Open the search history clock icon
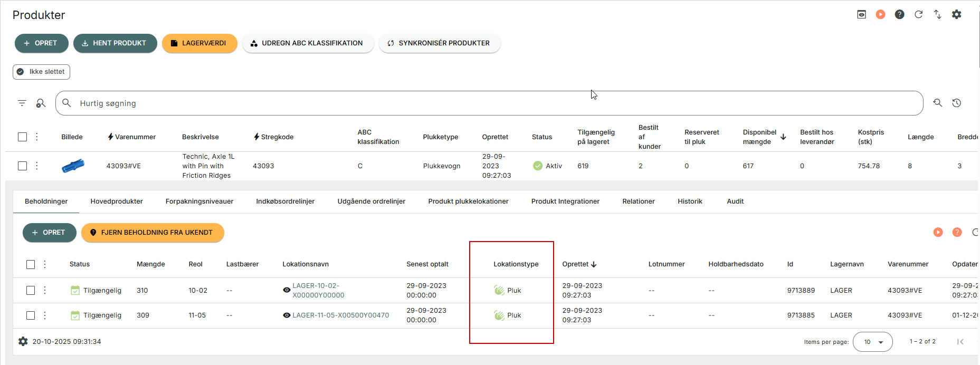980x365 pixels. pyautogui.click(x=956, y=103)
